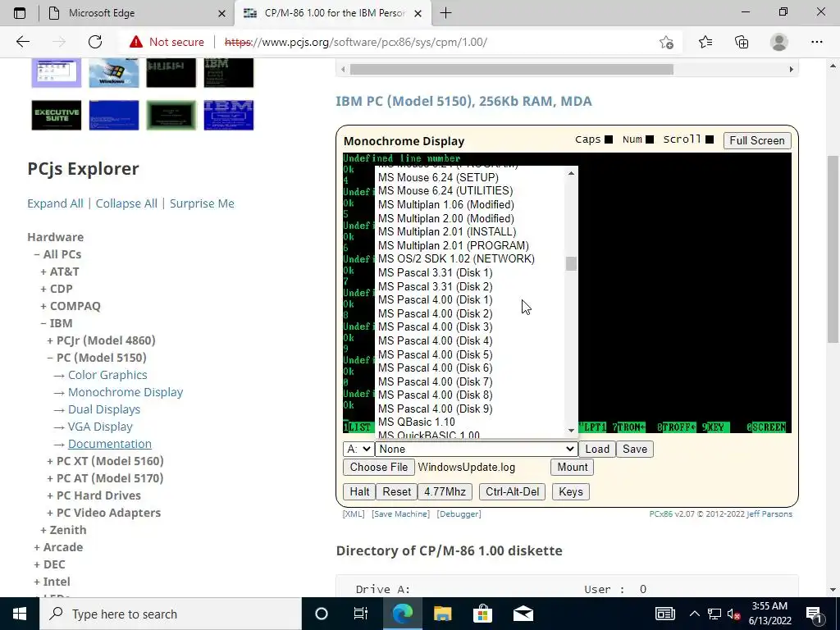Image resolution: width=840 pixels, height=630 pixels.
Task: Switch to Microsoft Edge tab
Action: tap(137, 13)
